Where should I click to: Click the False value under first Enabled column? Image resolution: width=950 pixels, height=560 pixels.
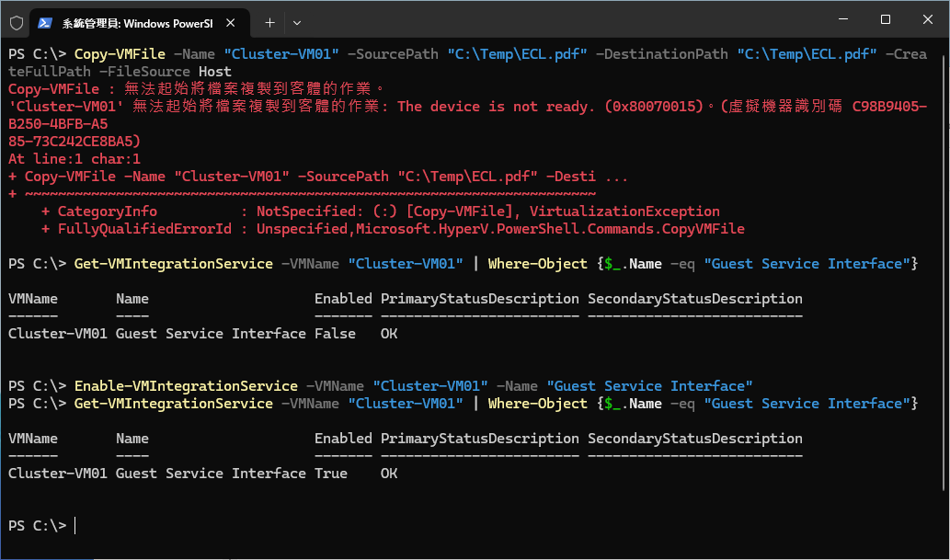click(x=335, y=334)
